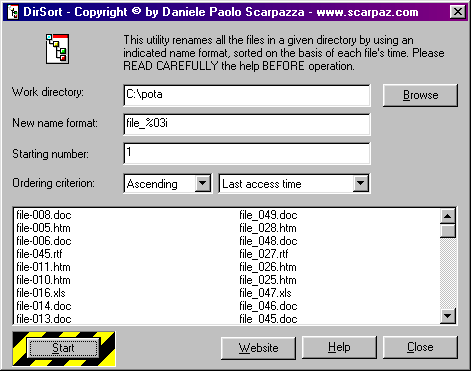
Task: Open the Website button
Action: tap(258, 348)
